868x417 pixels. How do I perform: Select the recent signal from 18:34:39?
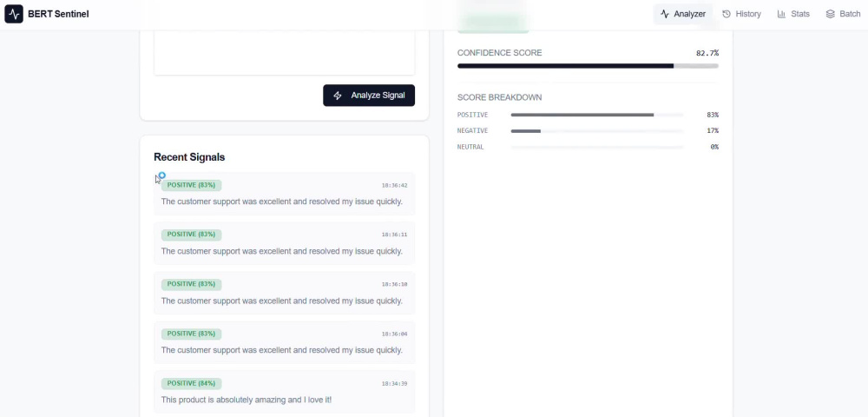[284, 392]
